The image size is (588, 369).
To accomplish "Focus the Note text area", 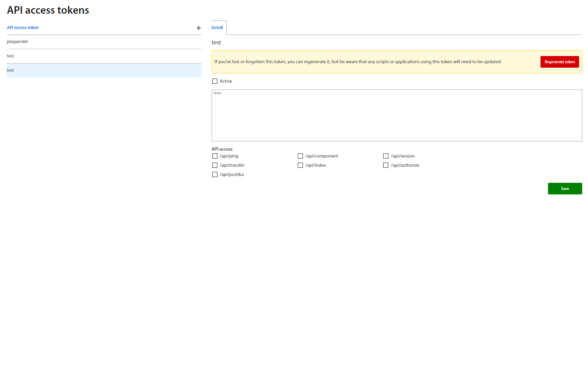I will 397,115.
